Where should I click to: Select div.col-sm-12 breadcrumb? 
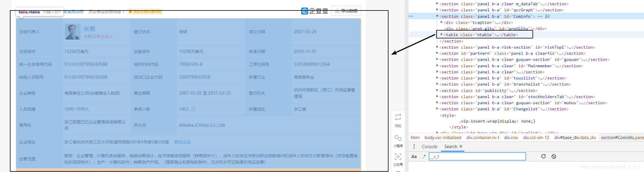tap(536, 138)
